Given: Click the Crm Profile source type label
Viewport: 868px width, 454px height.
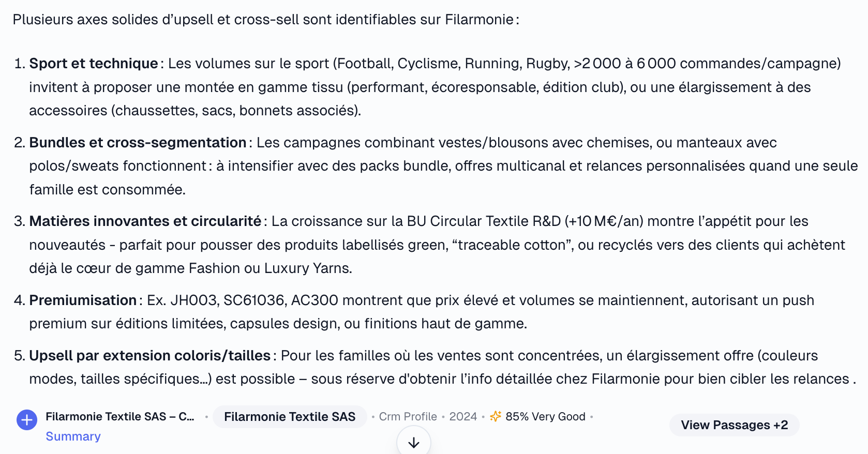Looking at the screenshot, I should 408,417.
